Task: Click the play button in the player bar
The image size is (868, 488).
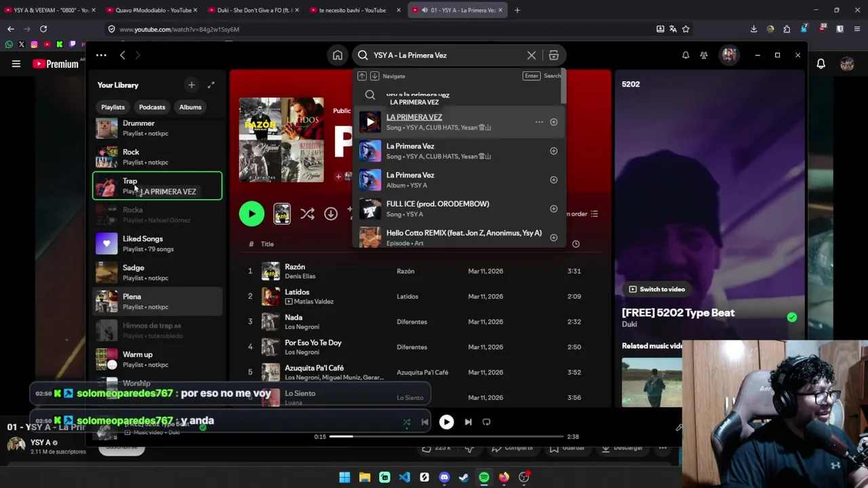Action: click(x=446, y=422)
